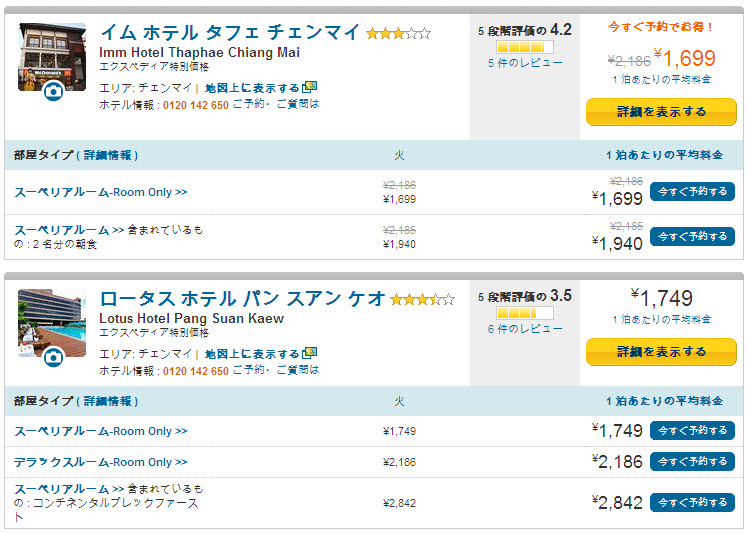
Task: Click Imm Hotel star rating icons
Action: pyautogui.click(x=398, y=33)
